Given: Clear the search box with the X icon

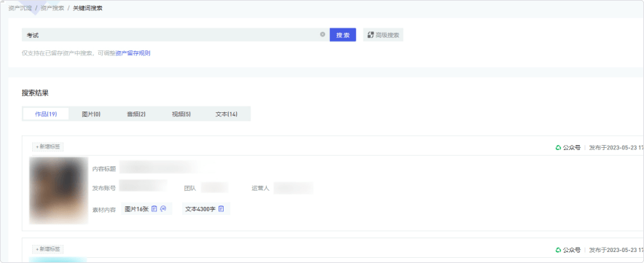Looking at the screenshot, I should (323, 34).
